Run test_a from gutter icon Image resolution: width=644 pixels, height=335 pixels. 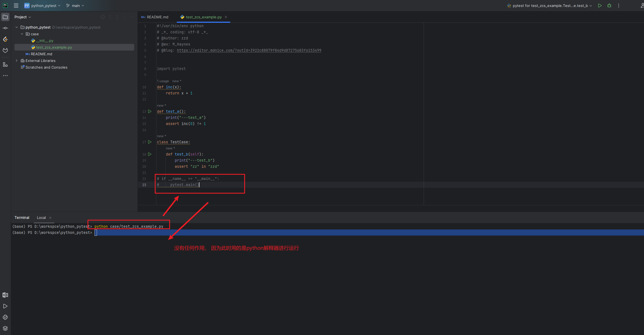click(150, 111)
